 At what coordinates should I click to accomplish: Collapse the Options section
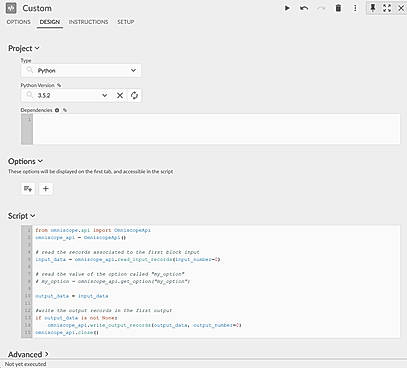pyautogui.click(x=25, y=161)
